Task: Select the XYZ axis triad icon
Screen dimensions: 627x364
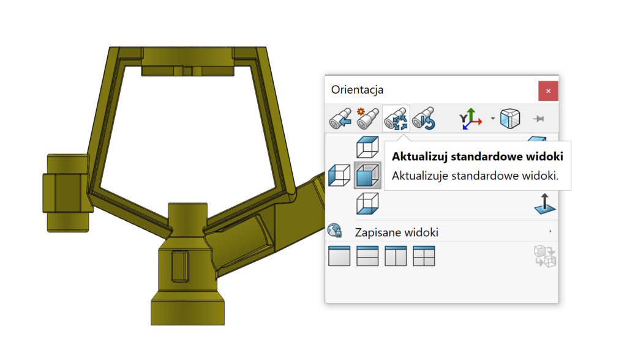Action: [471, 119]
